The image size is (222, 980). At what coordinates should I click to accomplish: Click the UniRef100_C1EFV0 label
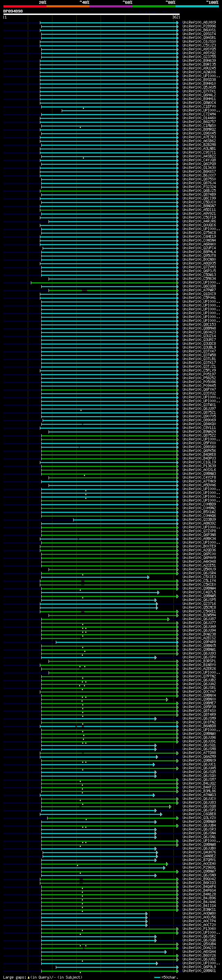(x=199, y=106)
